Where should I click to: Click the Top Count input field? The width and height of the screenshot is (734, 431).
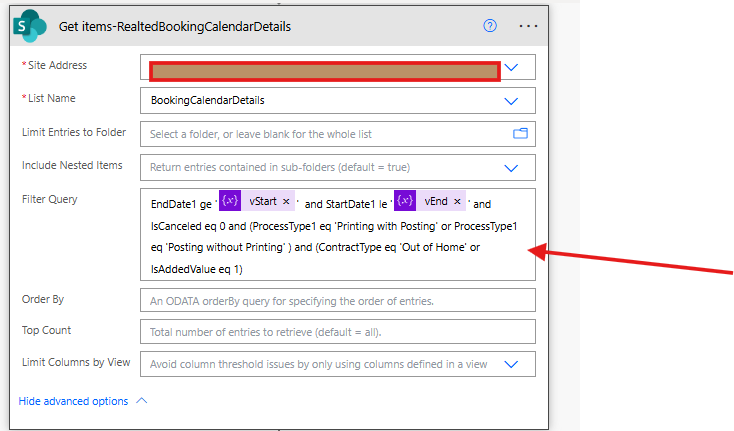(x=338, y=332)
